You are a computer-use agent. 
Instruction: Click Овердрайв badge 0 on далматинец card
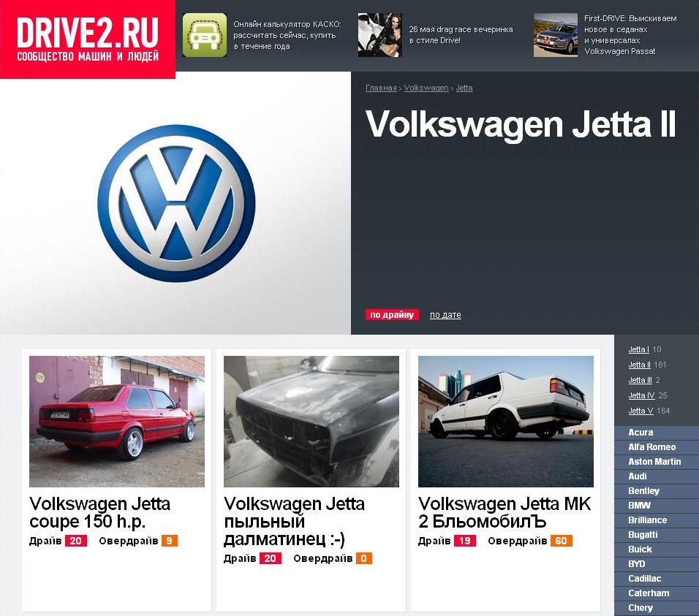click(x=364, y=558)
